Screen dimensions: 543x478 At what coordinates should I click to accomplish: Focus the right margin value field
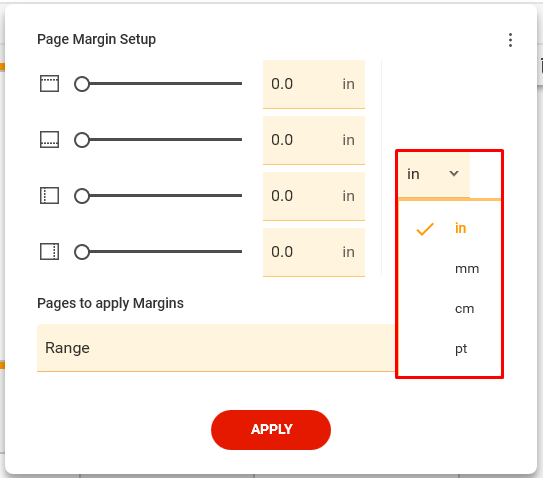[314, 252]
